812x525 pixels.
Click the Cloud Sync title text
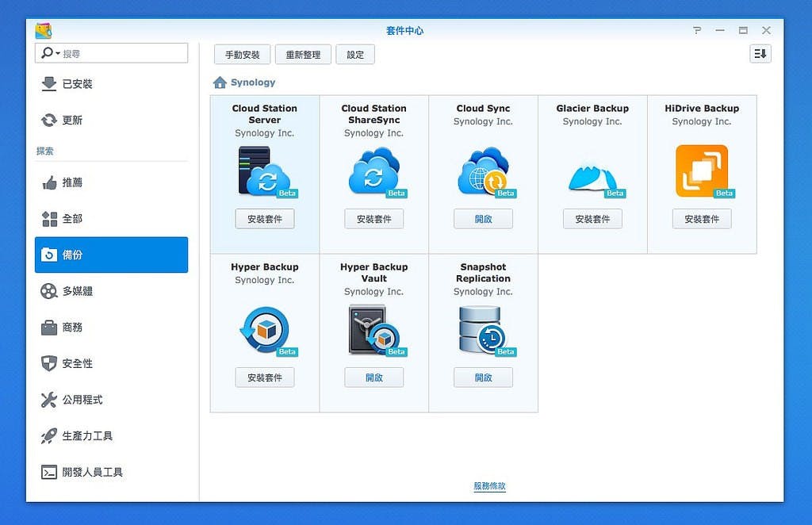tap(483, 108)
